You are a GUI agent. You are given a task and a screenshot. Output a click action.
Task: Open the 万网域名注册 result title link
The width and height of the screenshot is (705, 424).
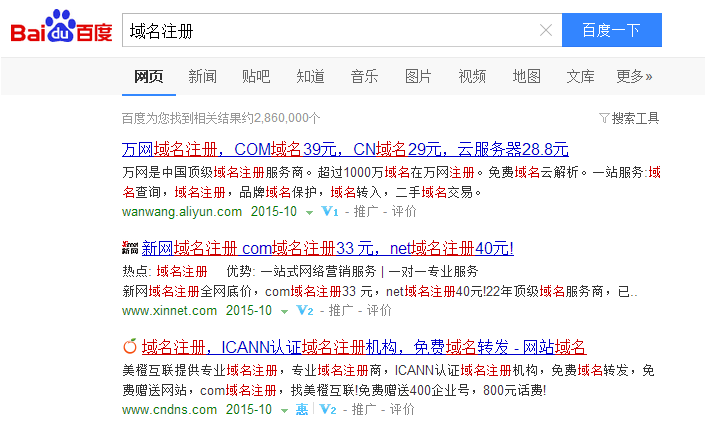345,149
